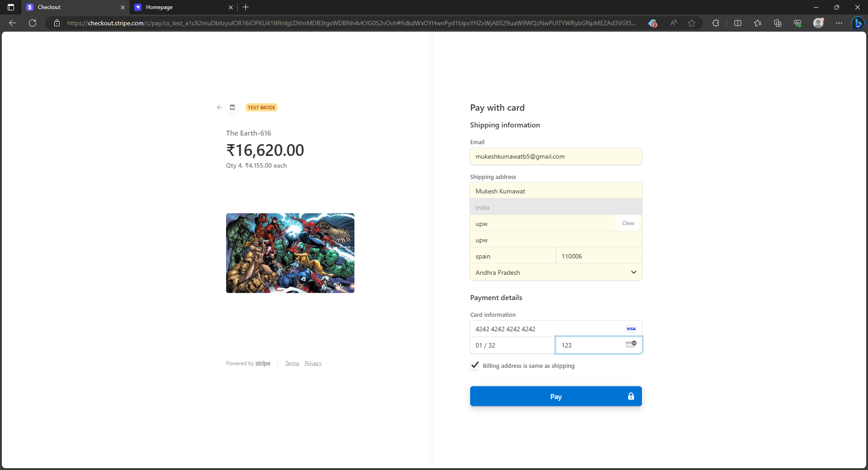868x470 pixels.
Task: Switch to the Homepage tab
Action: click(176, 7)
